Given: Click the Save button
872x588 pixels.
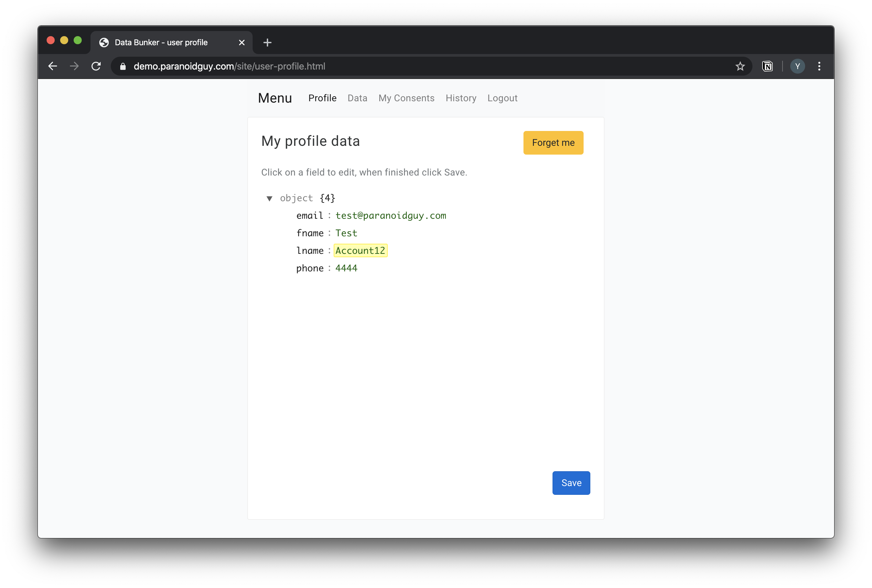Looking at the screenshot, I should (571, 482).
